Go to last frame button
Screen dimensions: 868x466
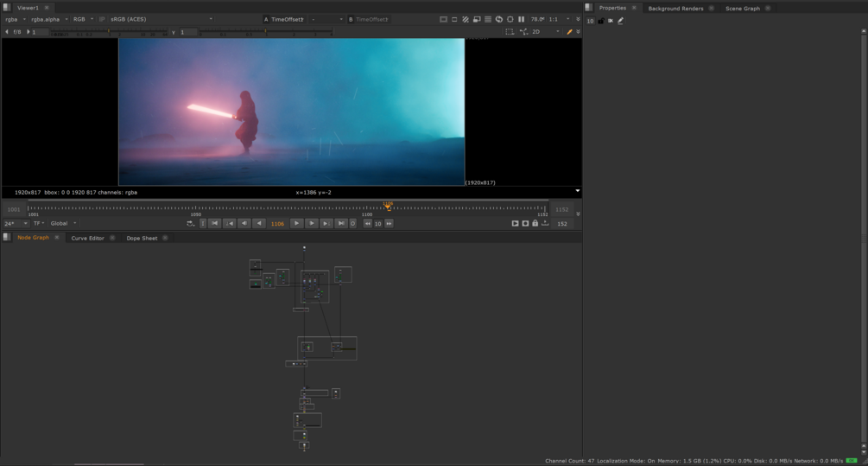(341, 224)
